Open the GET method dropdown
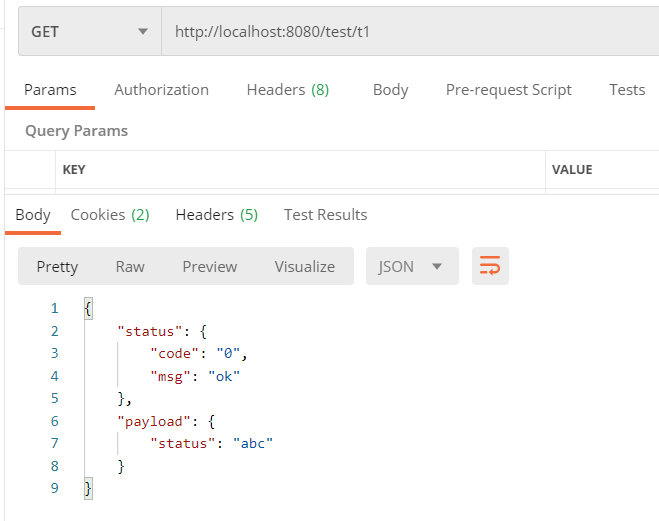Viewport: 659px width, 521px height. [x=90, y=32]
